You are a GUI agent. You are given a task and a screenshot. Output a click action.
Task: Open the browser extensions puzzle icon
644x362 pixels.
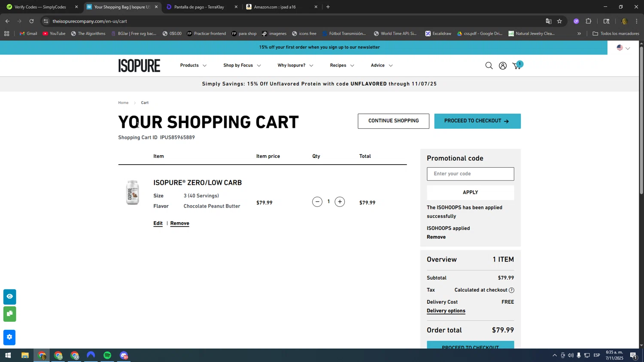click(x=589, y=21)
